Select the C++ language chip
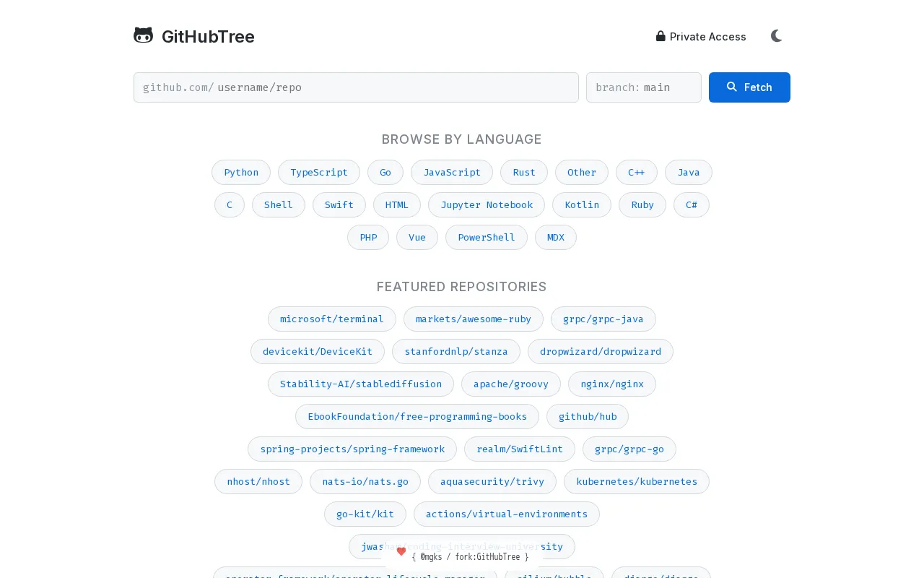 point(637,172)
